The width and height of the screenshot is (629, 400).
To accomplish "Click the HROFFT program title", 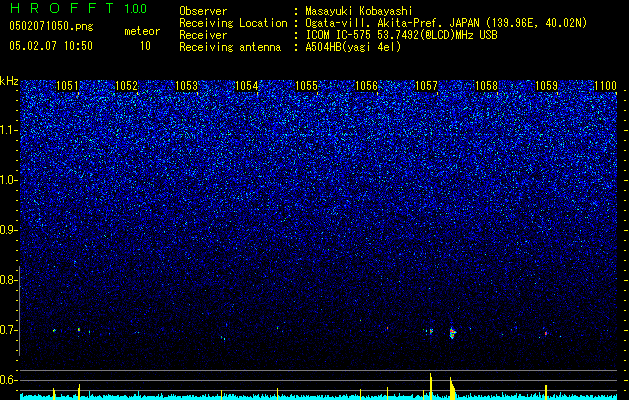I will coord(64,8).
